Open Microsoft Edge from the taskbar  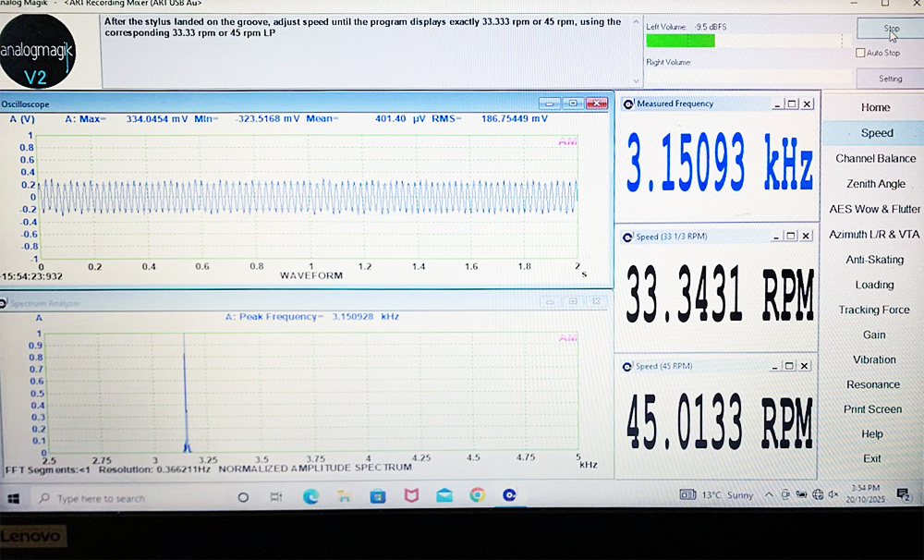point(311,497)
